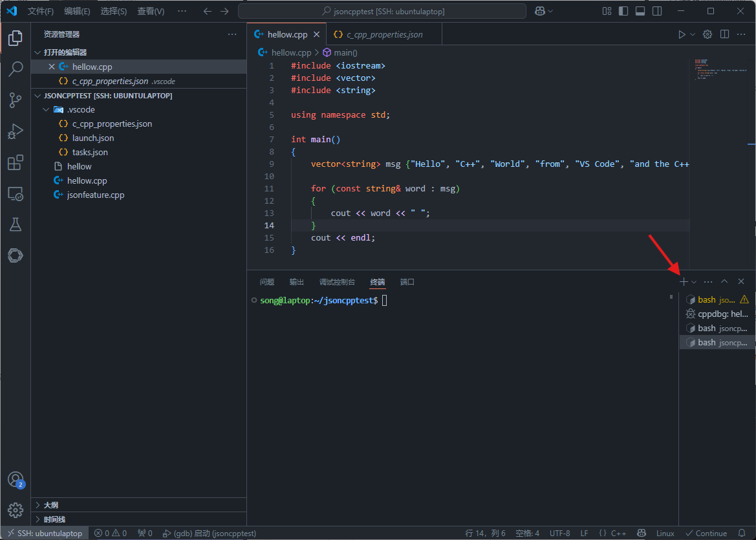Open jsonfeature.cpp in the explorer
The image size is (756, 540).
coord(96,195)
